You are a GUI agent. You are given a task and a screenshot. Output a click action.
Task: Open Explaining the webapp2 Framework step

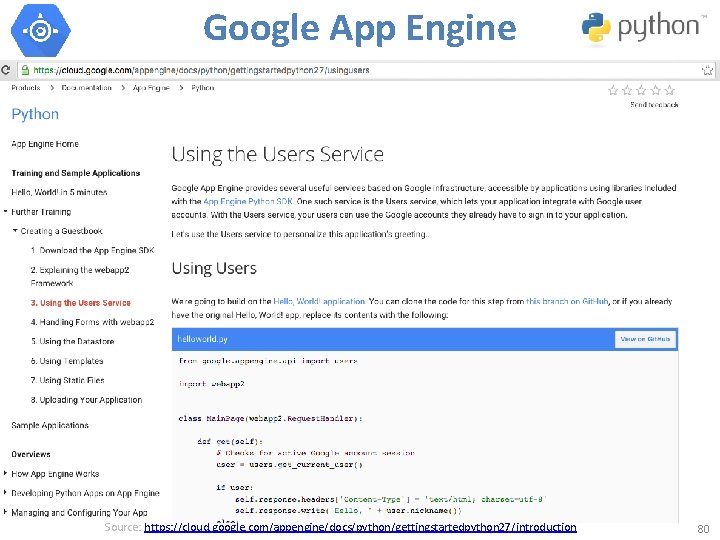pos(80,276)
